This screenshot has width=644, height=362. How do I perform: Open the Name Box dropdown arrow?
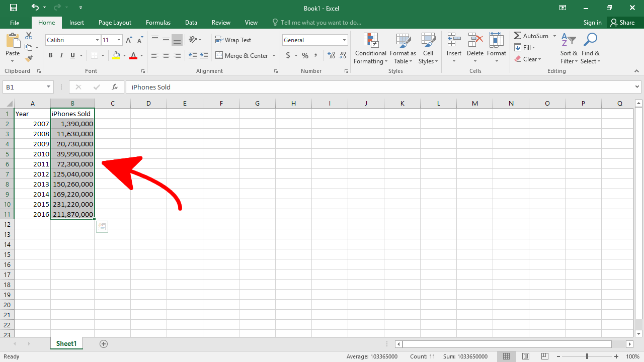coord(49,87)
